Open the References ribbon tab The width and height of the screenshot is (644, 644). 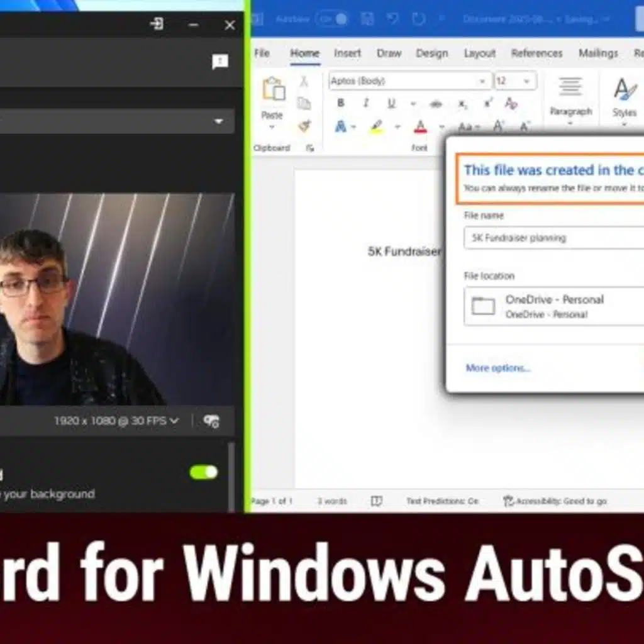535,53
